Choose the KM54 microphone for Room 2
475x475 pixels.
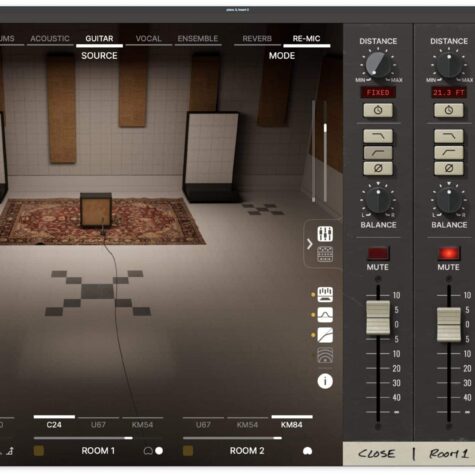tap(247, 424)
